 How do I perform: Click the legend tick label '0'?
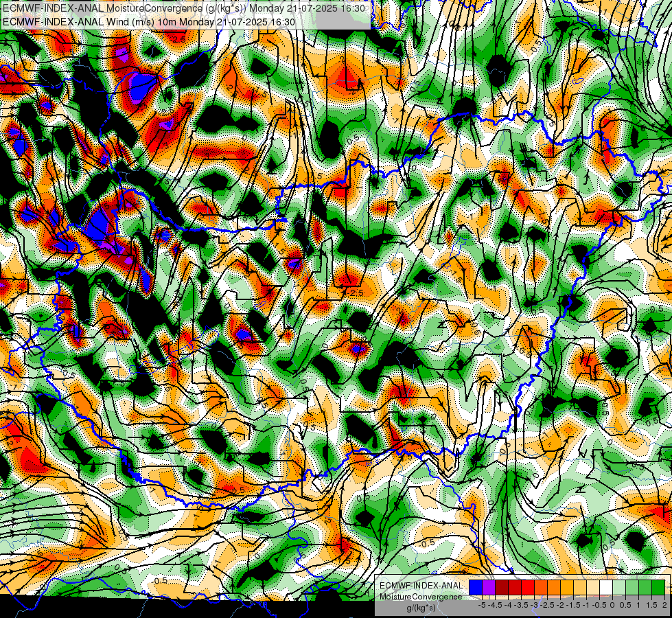point(612,605)
